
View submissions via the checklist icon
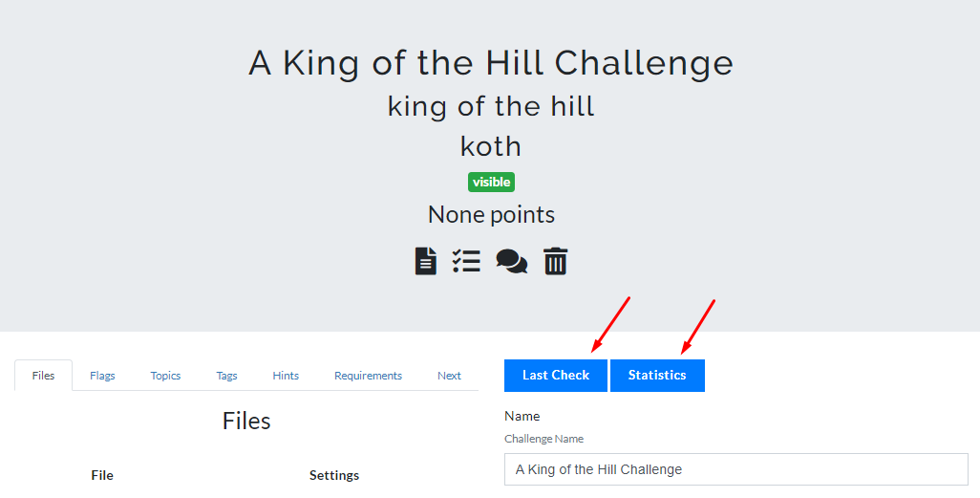(x=466, y=261)
